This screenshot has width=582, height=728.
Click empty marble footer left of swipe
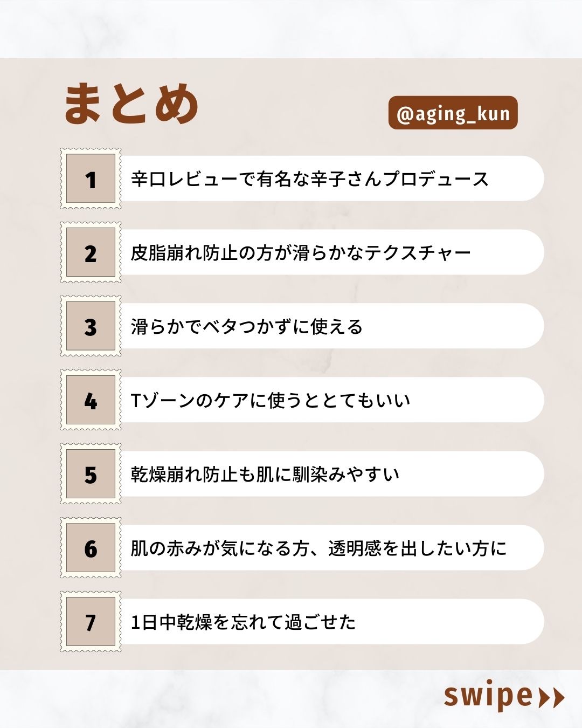coord(216,698)
